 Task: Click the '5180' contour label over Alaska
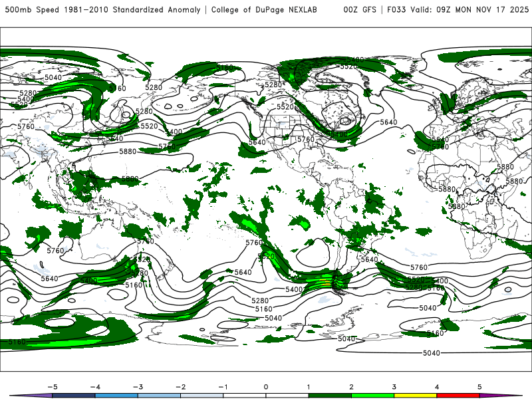(225, 68)
